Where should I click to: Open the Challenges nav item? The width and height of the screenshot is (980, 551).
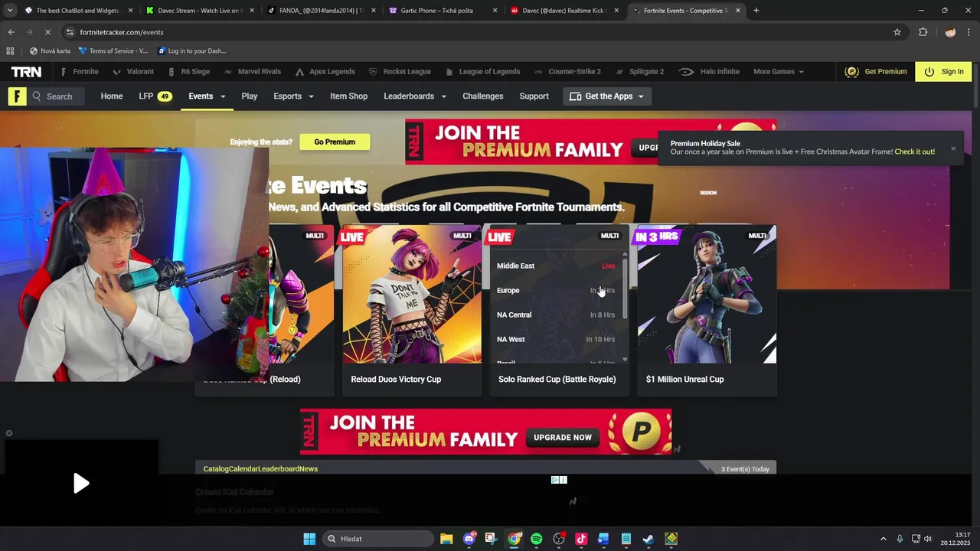[x=483, y=96]
